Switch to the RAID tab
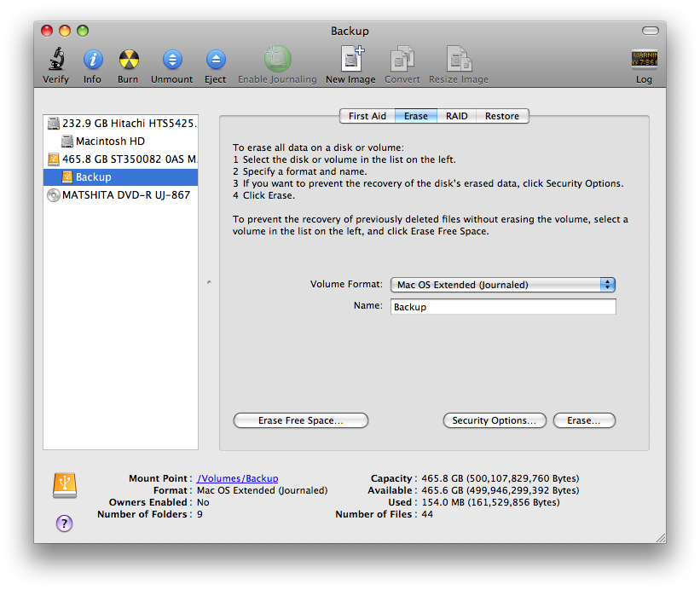Screen dimensions: 700x590 point(457,116)
